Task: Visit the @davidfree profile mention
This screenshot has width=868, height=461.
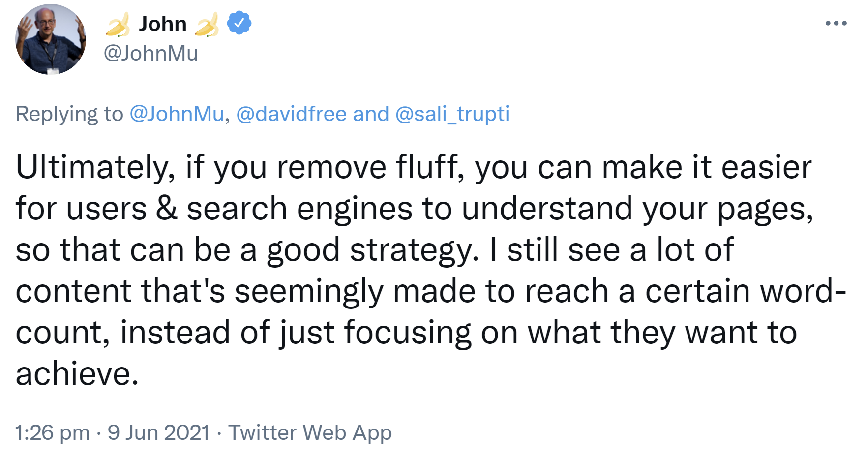Action: (x=292, y=114)
